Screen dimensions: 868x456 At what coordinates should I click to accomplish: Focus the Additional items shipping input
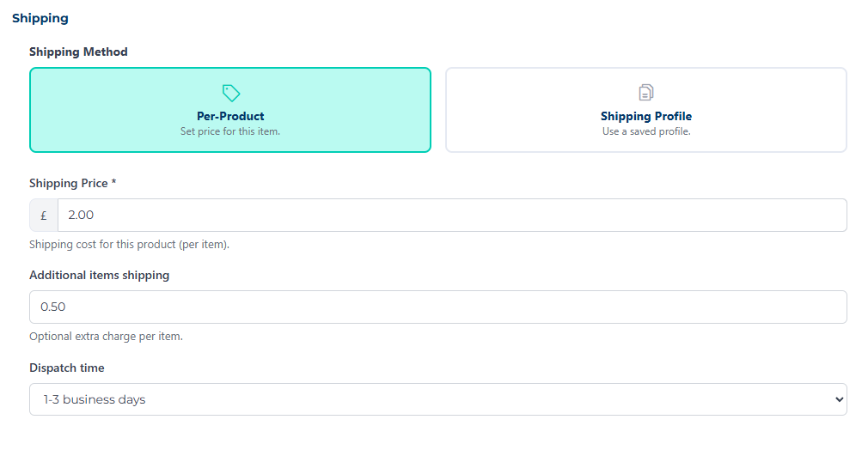[x=437, y=307]
